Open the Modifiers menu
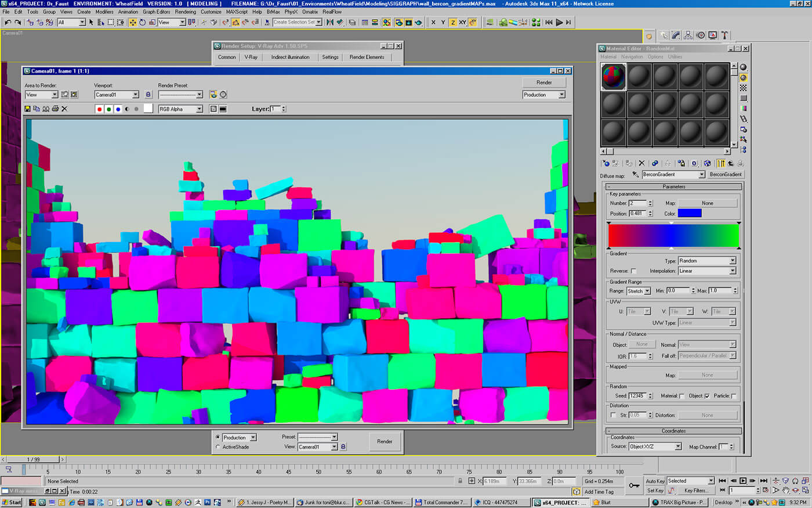 coord(104,12)
